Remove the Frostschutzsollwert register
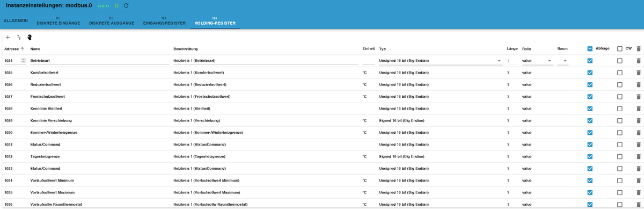Viewport: 644px width, 209px height. coord(638,97)
